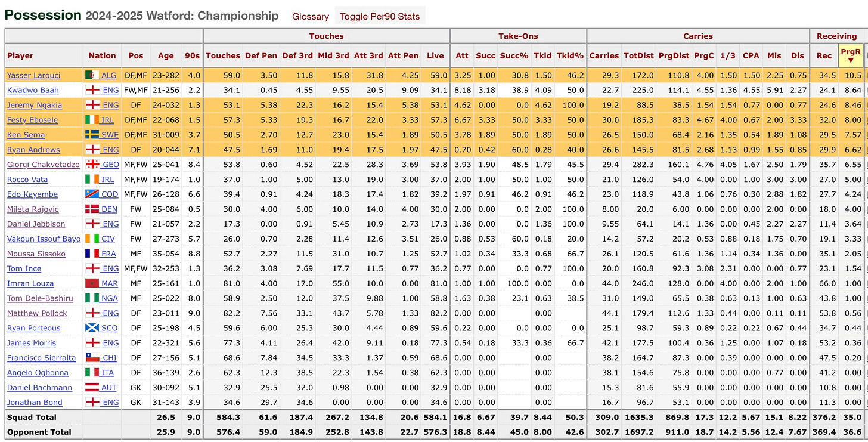Image resolution: width=868 pixels, height=442 pixels.
Task: Click Chile flag in Sierralta row
Action: coord(93,358)
